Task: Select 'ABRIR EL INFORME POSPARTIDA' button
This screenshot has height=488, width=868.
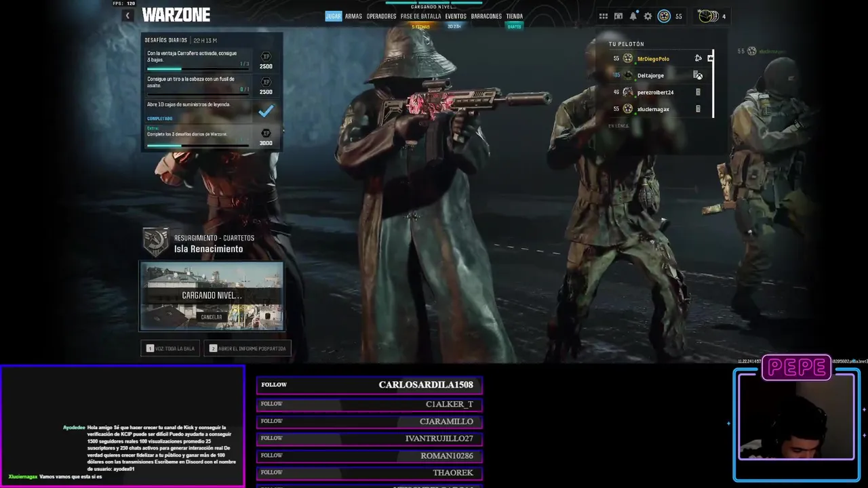Action: coord(248,348)
